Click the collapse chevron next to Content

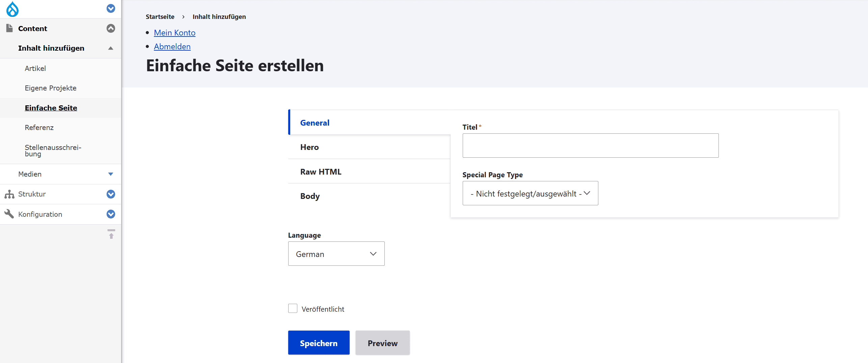(x=111, y=28)
